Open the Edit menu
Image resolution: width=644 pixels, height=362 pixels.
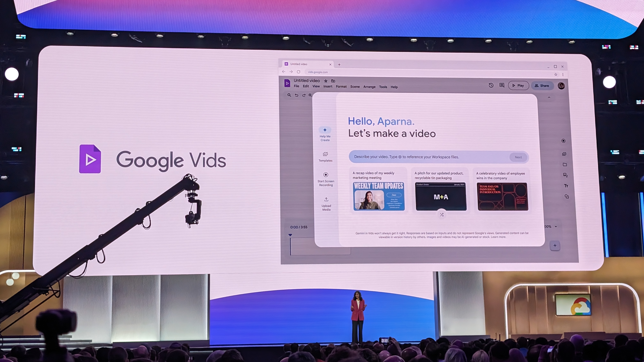click(x=306, y=86)
